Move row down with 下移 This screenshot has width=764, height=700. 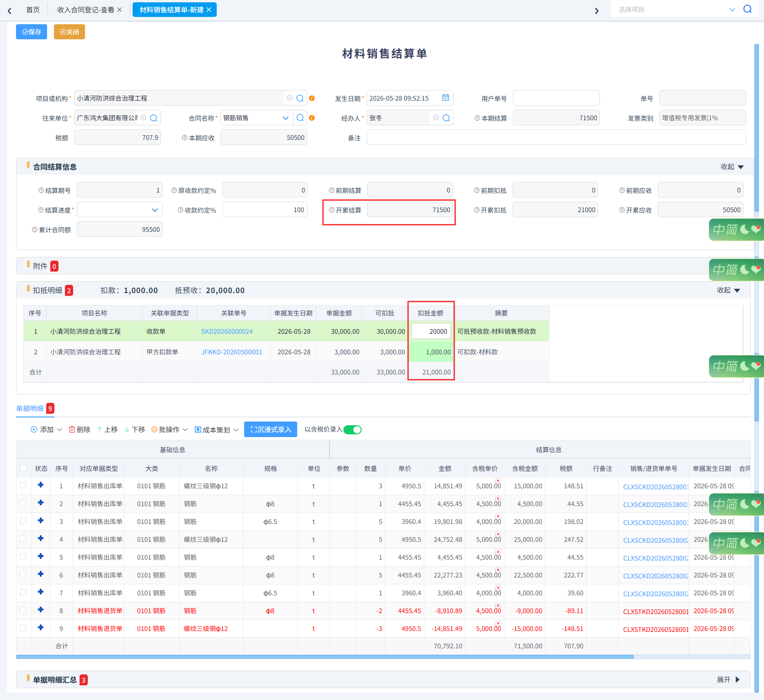(x=134, y=429)
